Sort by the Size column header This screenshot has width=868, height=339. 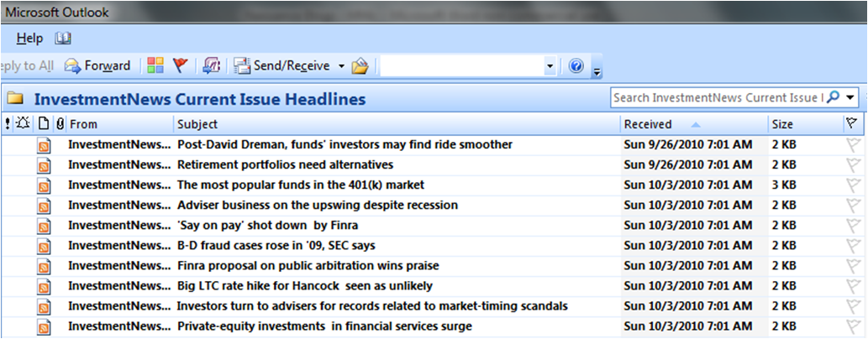tap(806, 124)
